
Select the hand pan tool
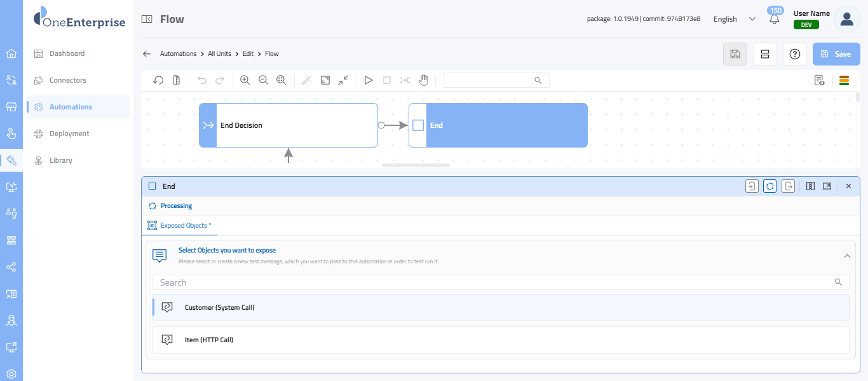pos(423,80)
